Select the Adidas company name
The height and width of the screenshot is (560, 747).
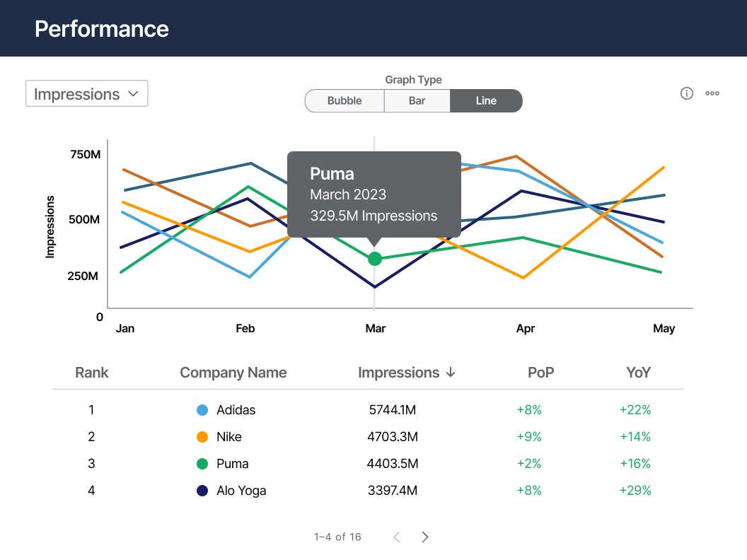[x=236, y=410]
